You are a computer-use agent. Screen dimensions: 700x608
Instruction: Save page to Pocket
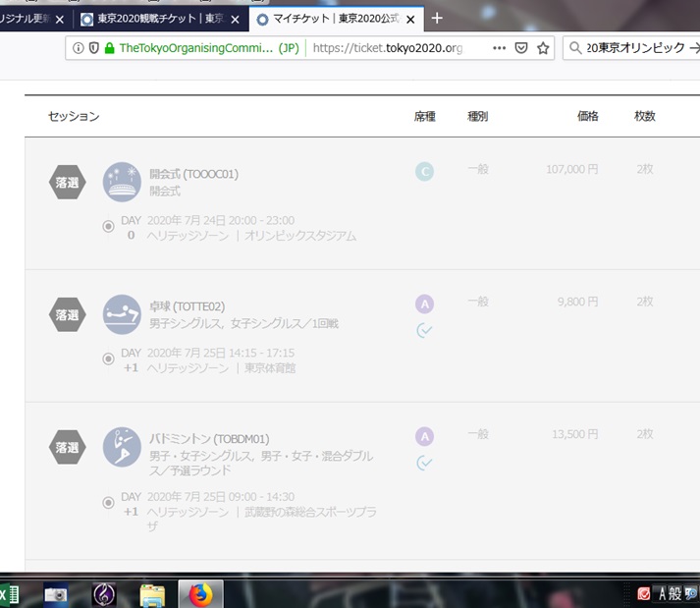coord(521,48)
